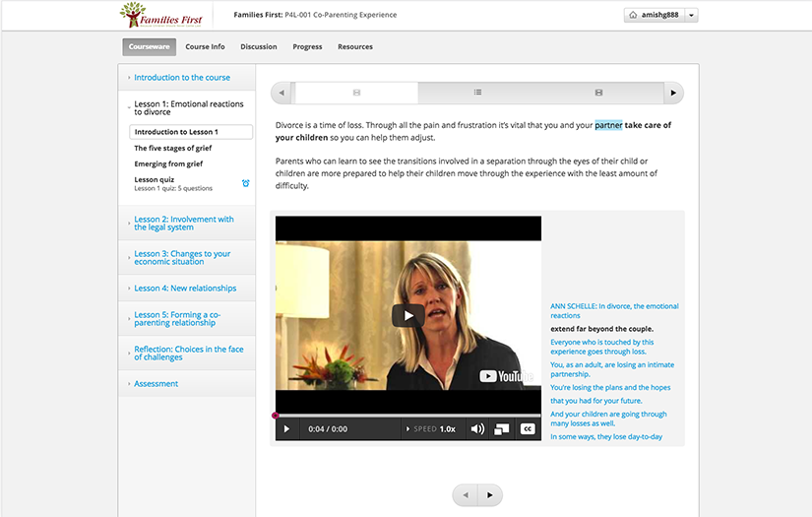Open the user dropdown arrow beside amishg888
The height and width of the screenshot is (517, 812).
(691, 15)
